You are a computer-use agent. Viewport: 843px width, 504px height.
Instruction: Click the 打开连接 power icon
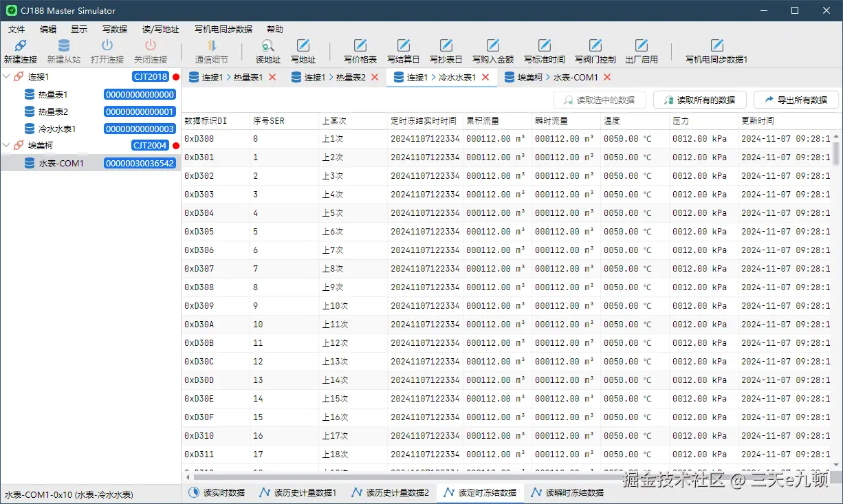(x=107, y=46)
